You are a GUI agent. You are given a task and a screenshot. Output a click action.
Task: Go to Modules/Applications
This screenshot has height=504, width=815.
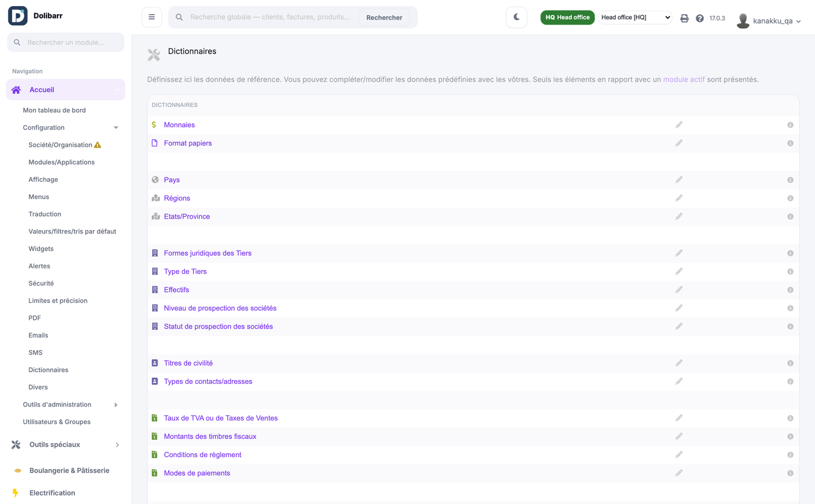pos(61,162)
